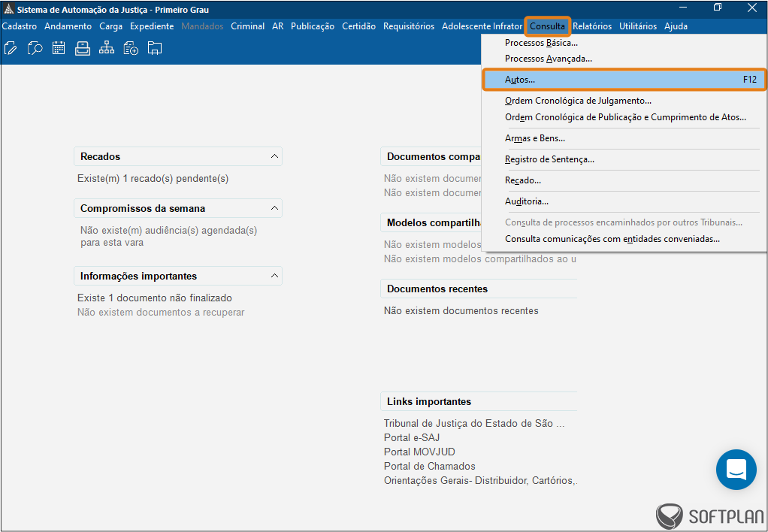The width and height of the screenshot is (768, 532).
Task: Open Tribunal de Justiça do Estado link
Action: coord(474,423)
